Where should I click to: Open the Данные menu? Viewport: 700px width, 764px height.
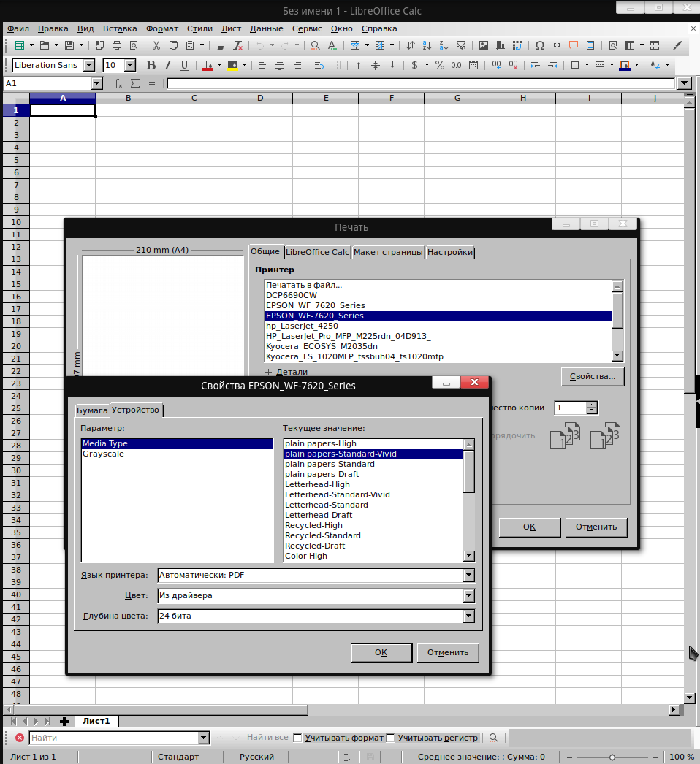(x=266, y=28)
